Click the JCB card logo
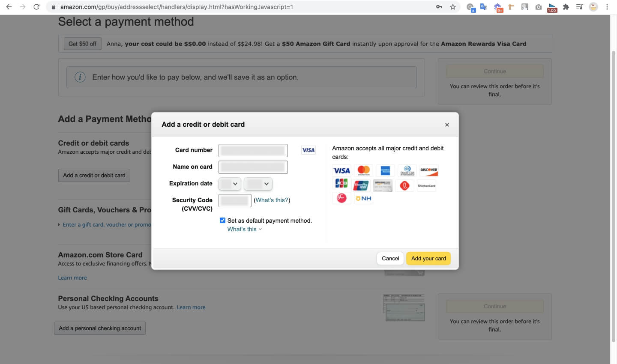 tap(341, 184)
